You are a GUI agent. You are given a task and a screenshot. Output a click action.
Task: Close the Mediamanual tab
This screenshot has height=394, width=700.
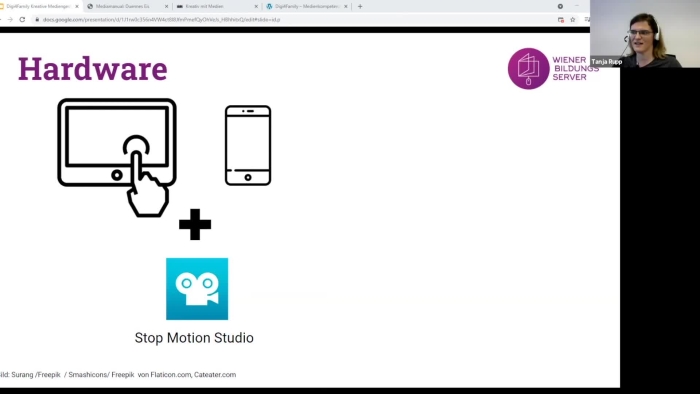(167, 7)
